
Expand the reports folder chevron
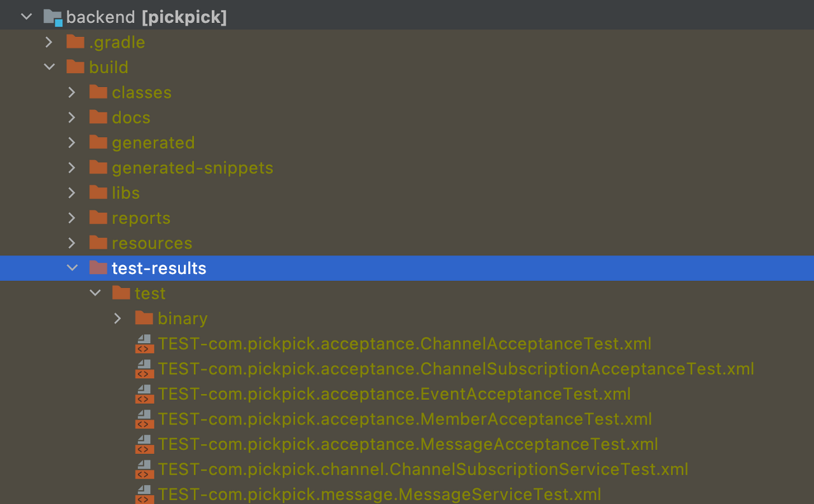click(72, 218)
